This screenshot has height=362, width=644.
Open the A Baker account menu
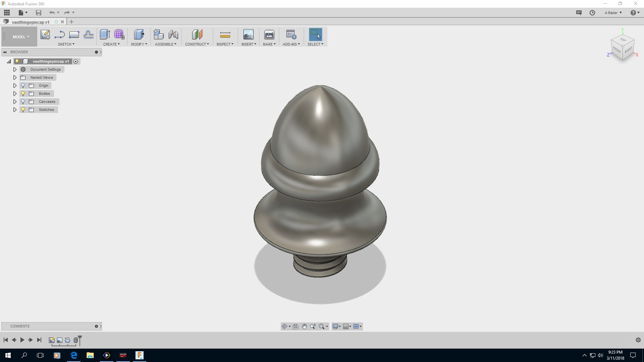pyautogui.click(x=613, y=13)
